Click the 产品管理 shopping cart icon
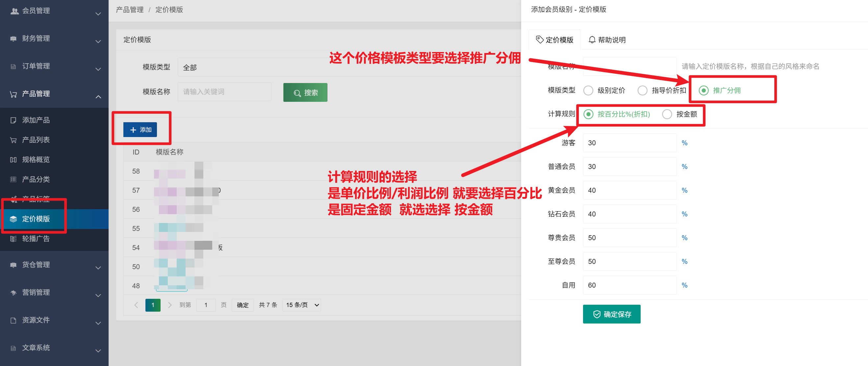Image resolution: width=868 pixels, height=366 pixels. click(13, 94)
